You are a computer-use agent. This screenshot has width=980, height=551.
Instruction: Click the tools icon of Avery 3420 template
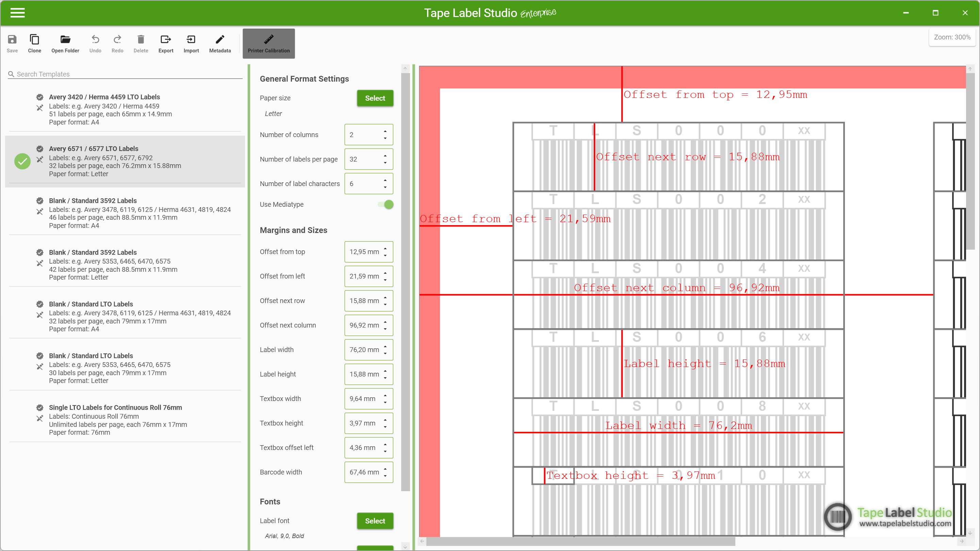pyautogui.click(x=39, y=107)
